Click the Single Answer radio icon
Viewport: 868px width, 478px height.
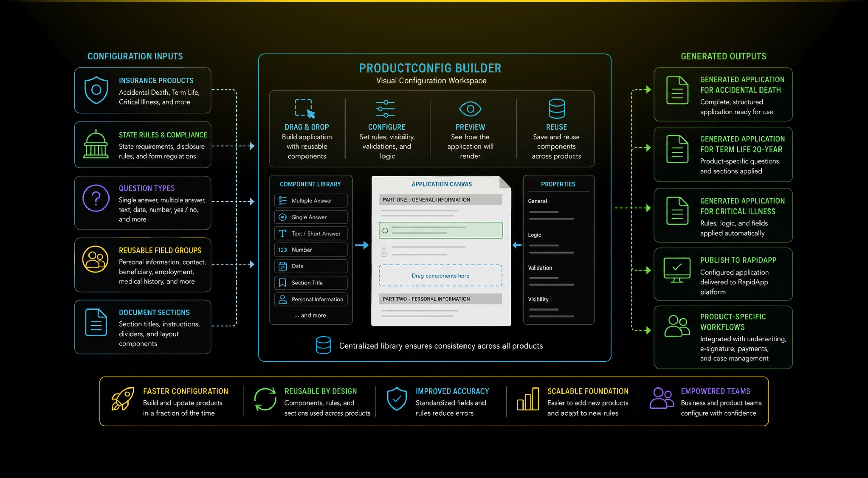tap(282, 217)
